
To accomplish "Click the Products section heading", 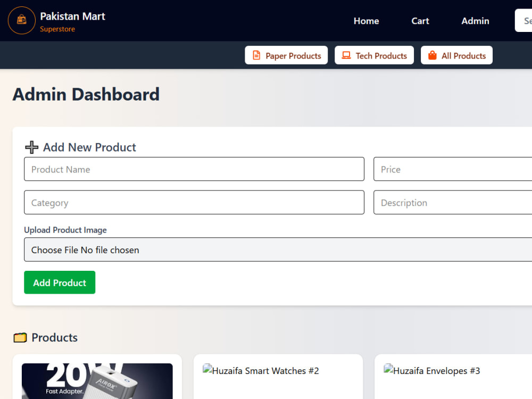I will pyautogui.click(x=54, y=338).
